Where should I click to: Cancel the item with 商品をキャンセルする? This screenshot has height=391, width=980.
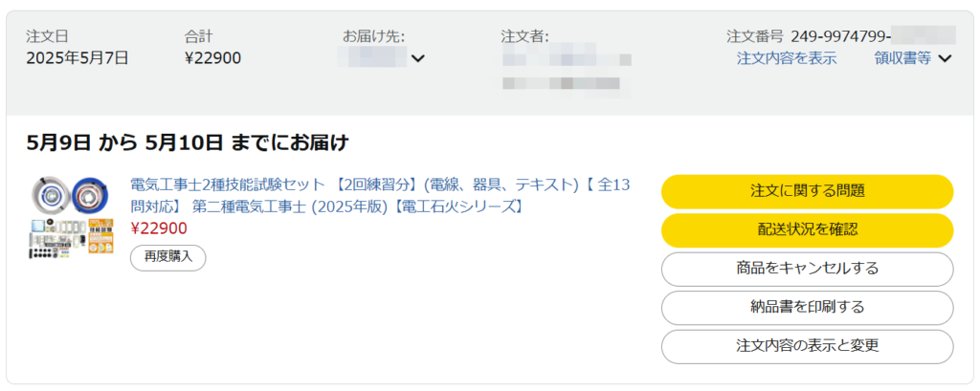click(807, 269)
